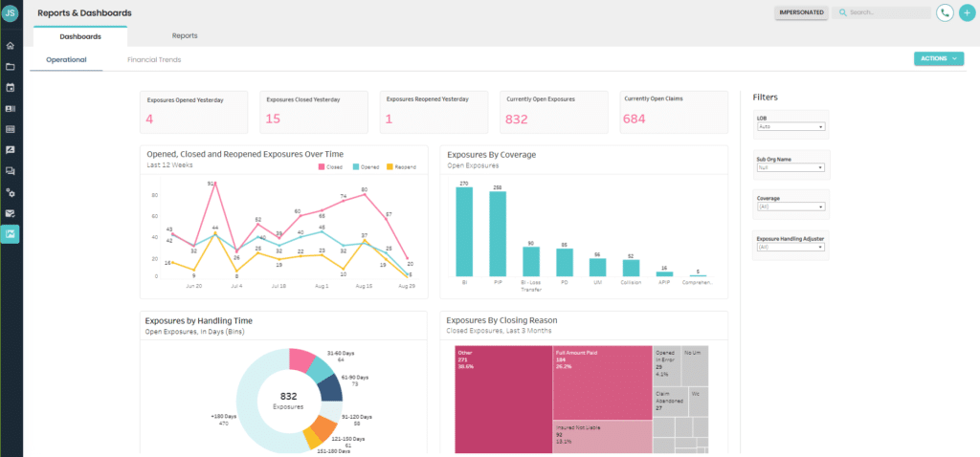
Task: Open the JS user avatar
Action: point(10,12)
